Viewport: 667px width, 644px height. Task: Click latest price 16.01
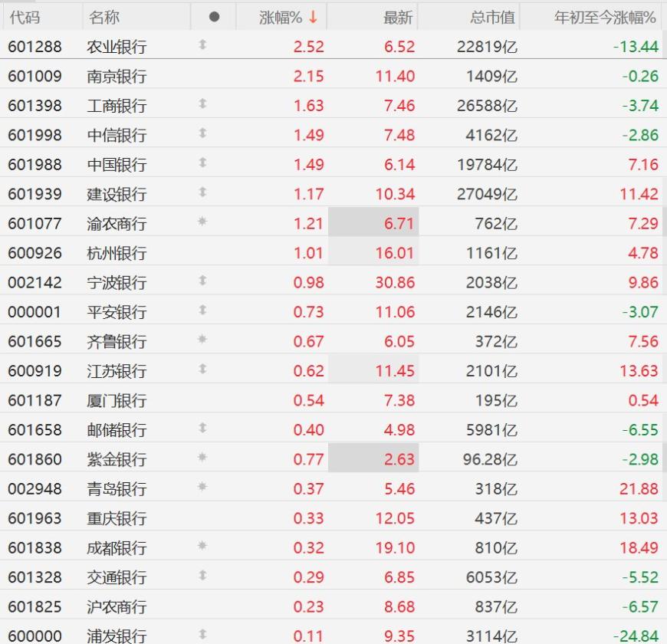pos(395,253)
